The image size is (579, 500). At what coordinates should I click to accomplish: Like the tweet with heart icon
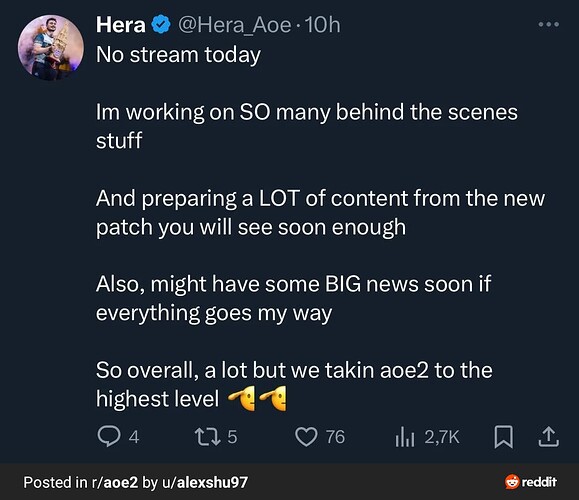[x=306, y=437]
